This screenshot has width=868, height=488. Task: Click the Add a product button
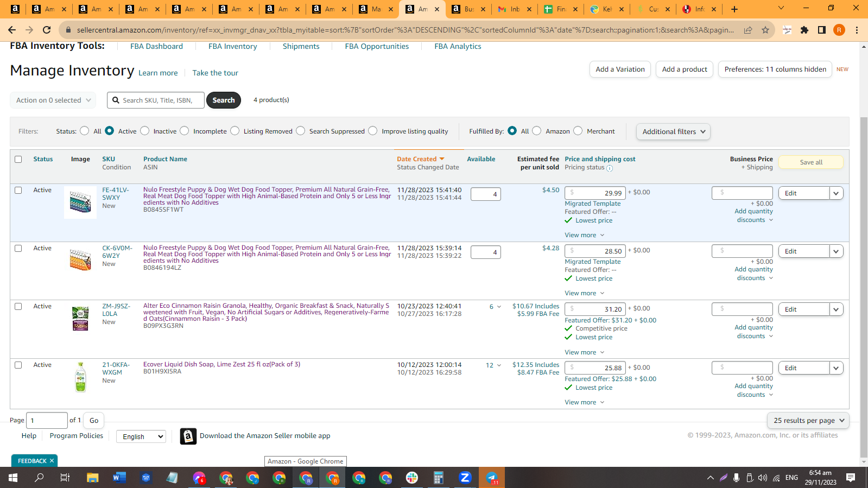pos(684,69)
